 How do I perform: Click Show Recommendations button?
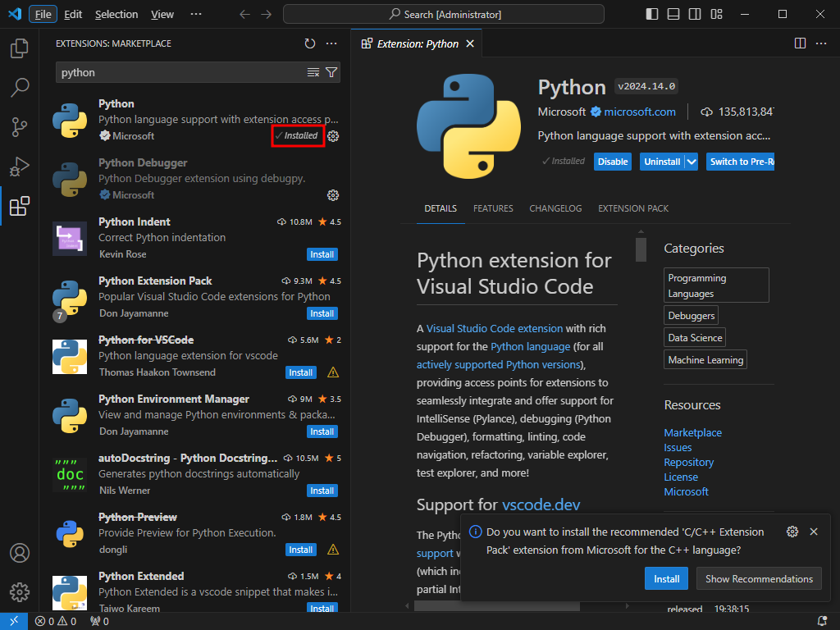[759, 578]
